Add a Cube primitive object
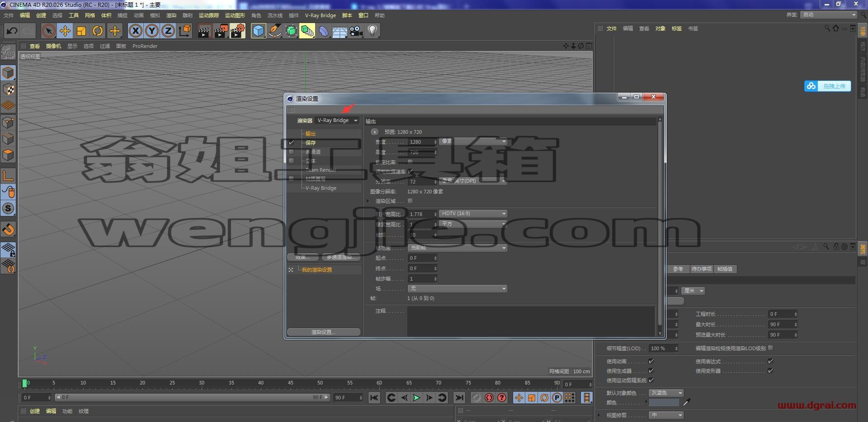The image size is (868, 422). pos(258,31)
